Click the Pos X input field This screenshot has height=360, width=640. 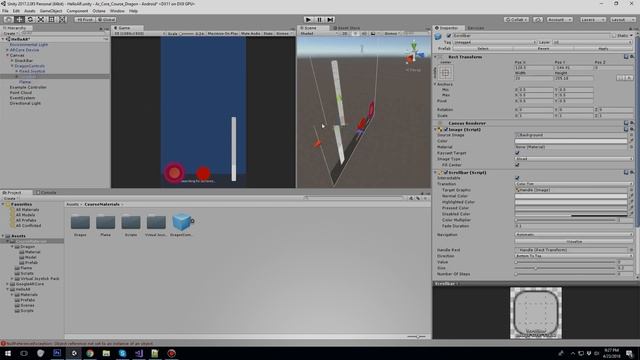pyautogui.click(x=534, y=67)
